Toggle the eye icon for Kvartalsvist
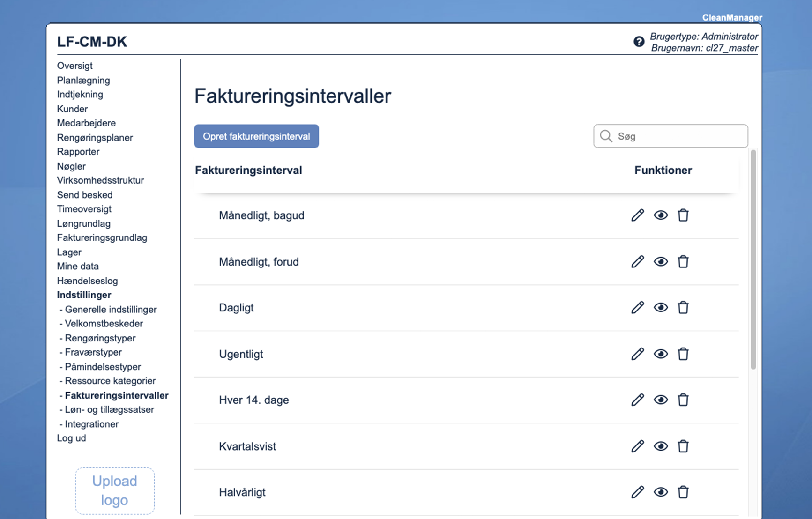 [x=661, y=446]
